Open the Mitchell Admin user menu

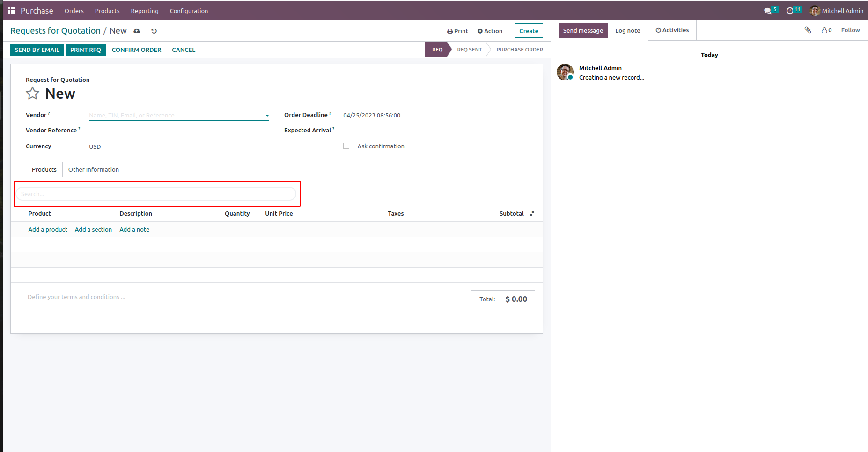click(x=837, y=11)
